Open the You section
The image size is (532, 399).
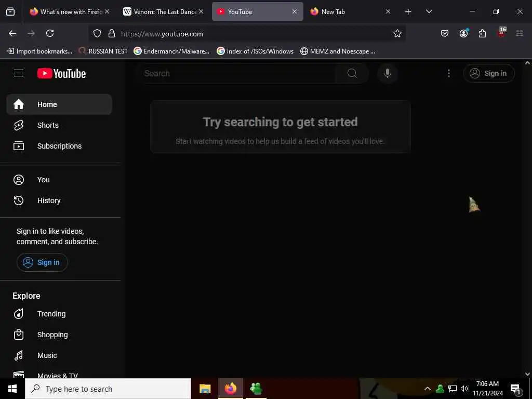click(59, 180)
